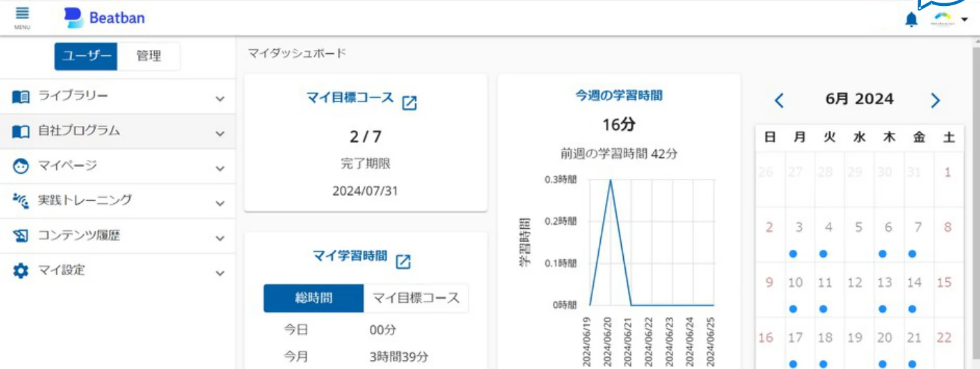Expand the ライブラリー chevron
980x369 pixels.
pyautogui.click(x=220, y=99)
